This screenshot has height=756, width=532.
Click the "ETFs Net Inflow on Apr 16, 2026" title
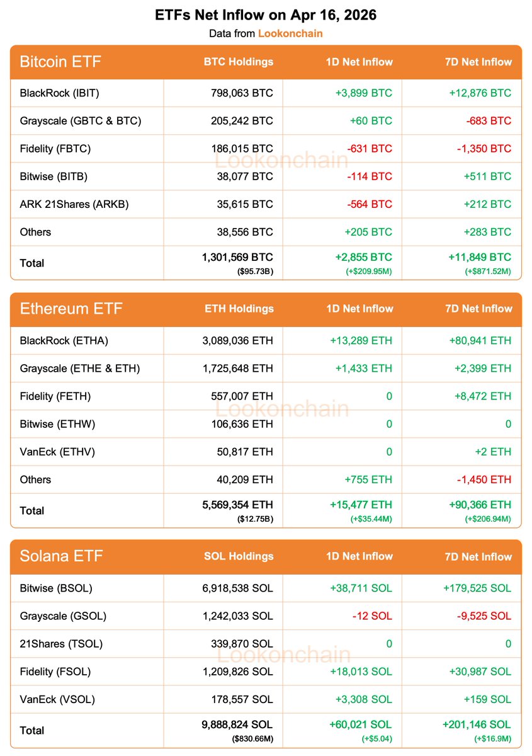pyautogui.click(x=266, y=15)
